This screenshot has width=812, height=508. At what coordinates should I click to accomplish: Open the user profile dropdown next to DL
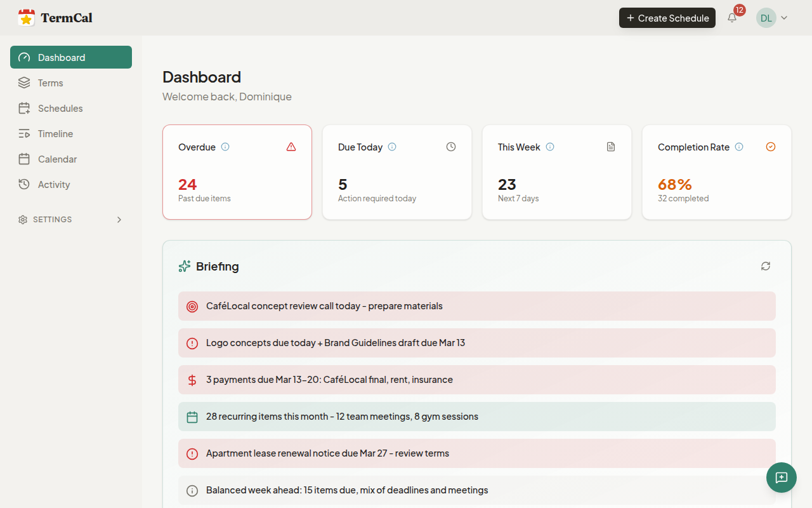tap(784, 18)
